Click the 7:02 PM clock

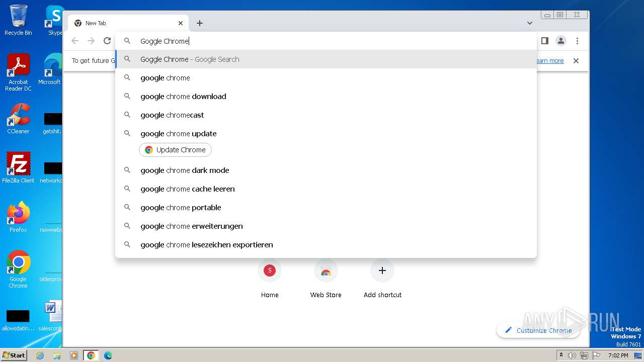pos(618,355)
